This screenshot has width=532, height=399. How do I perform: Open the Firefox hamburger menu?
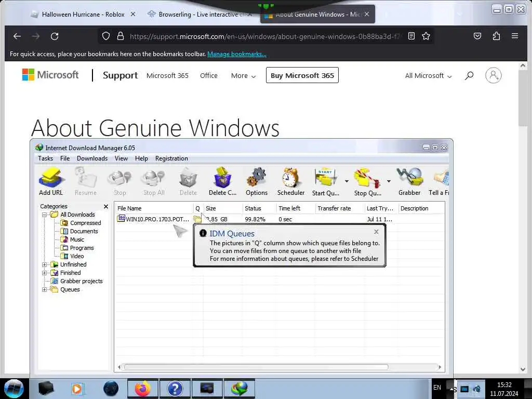[x=515, y=36]
